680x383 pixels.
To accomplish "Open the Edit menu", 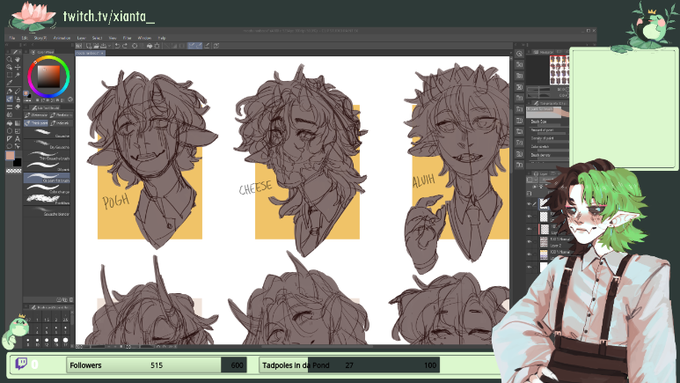I will [25, 38].
